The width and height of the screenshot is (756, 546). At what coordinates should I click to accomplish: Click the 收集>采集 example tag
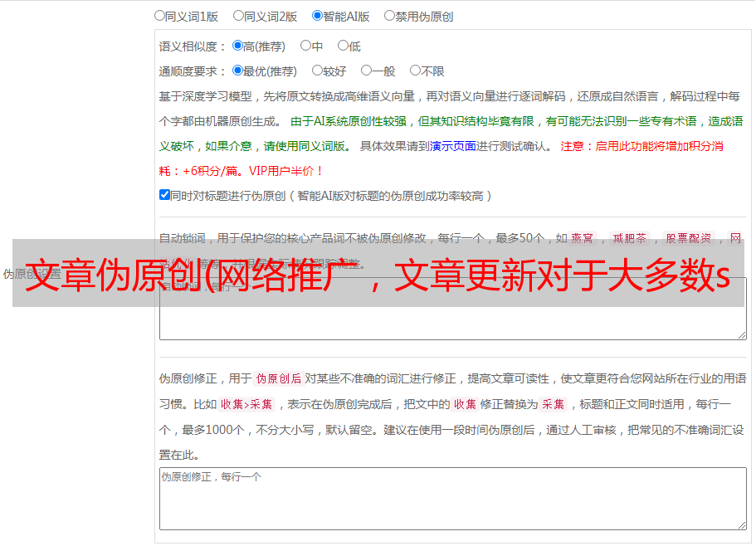click(246, 404)
